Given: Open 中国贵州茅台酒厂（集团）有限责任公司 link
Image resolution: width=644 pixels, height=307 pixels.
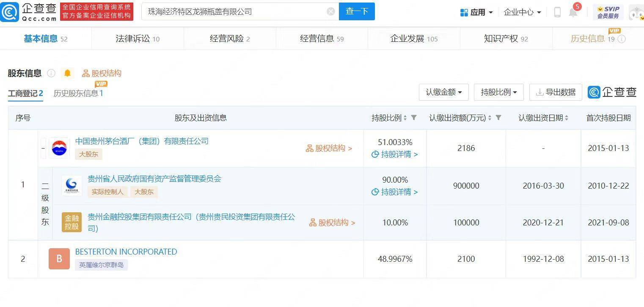Looking at the screenshot, I should 142,141.
